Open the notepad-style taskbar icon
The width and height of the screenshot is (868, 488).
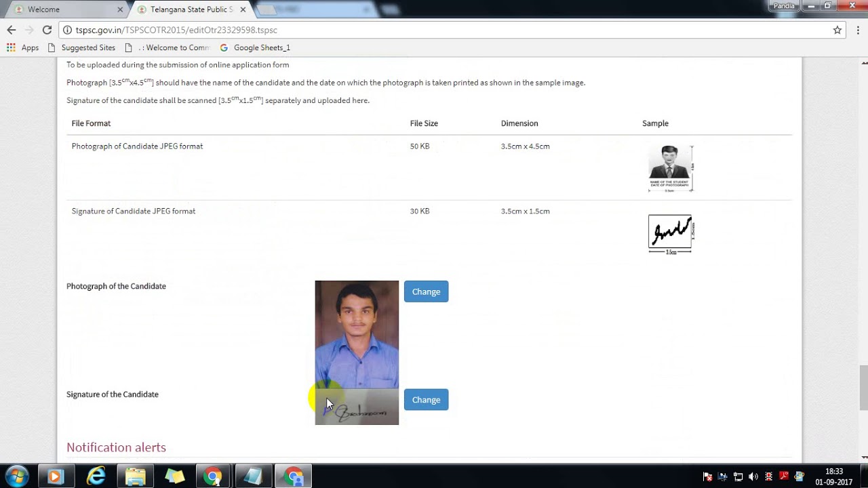[253, 476]
